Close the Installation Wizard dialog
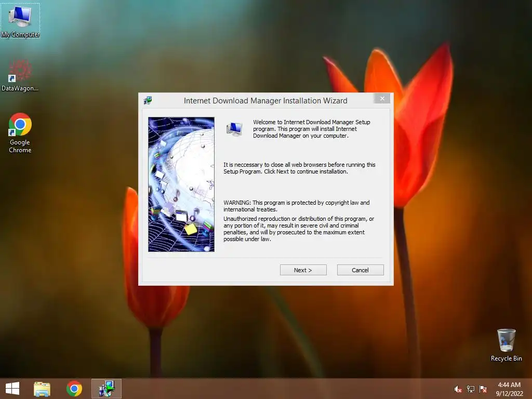532x399 pixels. (x=382, y=98)
